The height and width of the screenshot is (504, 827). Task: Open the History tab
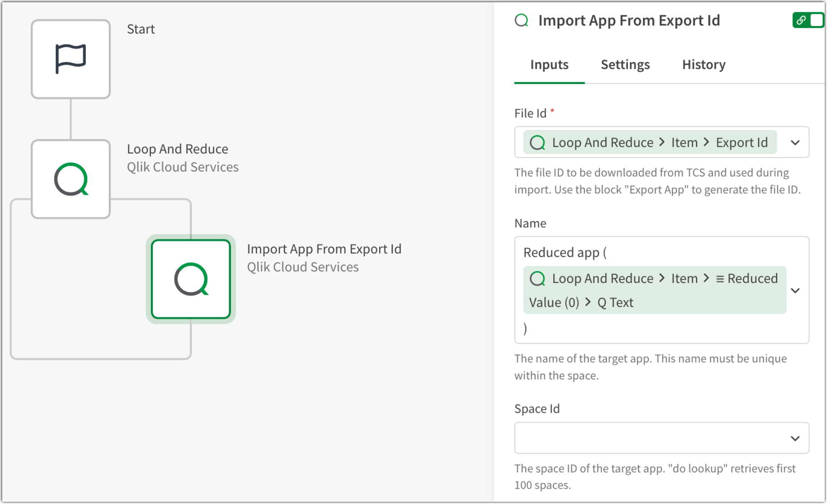(x=703, y=64)
